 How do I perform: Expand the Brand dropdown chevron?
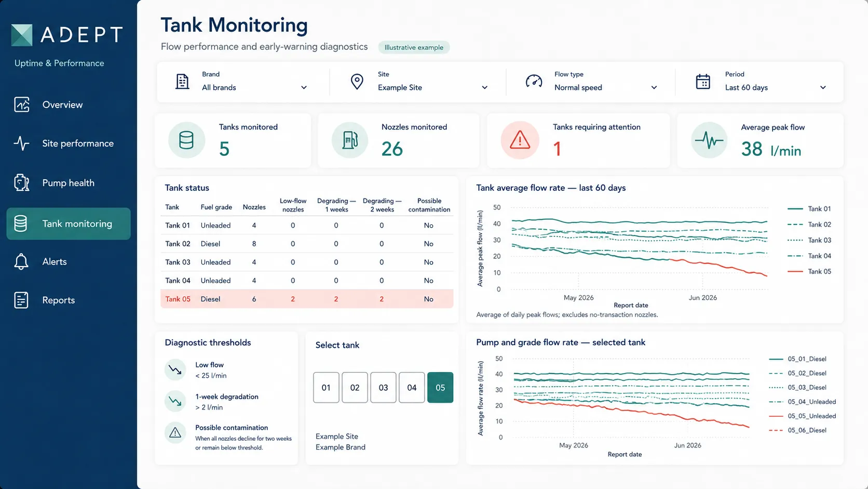[304, 88]
